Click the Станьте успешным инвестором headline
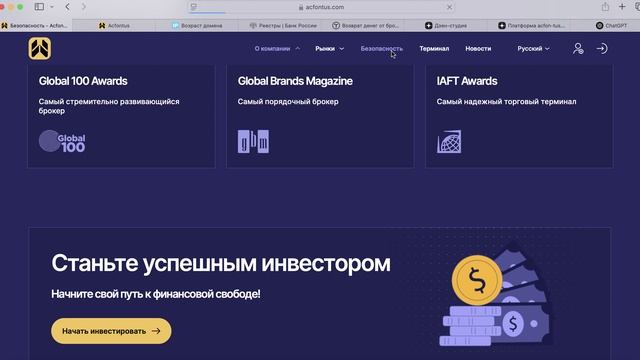Image resolution: width=640 pixels, height=360 pixels. (x=221, y=263)
